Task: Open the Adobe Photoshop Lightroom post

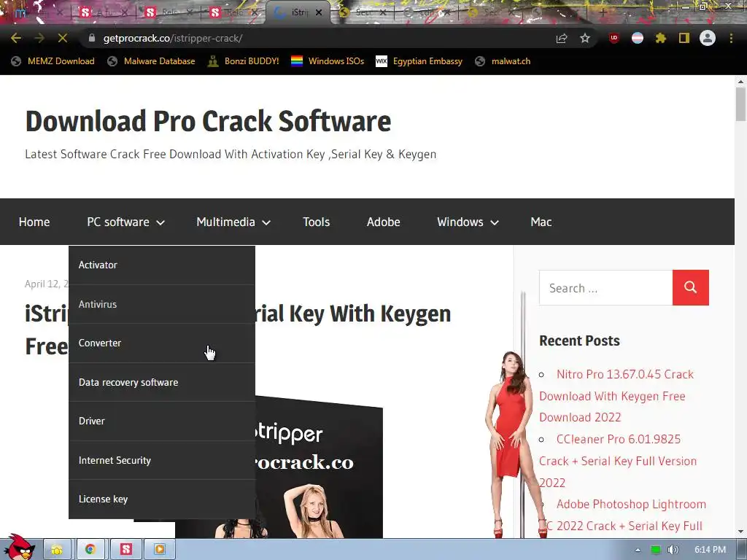Action: pyautogui.click(x=624, y=515)
